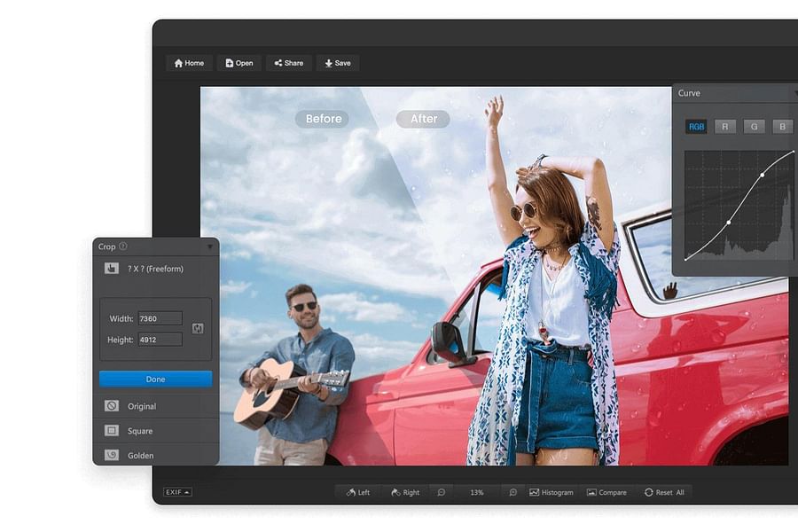Activate the Compare view icon
Viewport: 798px width, 532px height.
(x=607, y=492)
